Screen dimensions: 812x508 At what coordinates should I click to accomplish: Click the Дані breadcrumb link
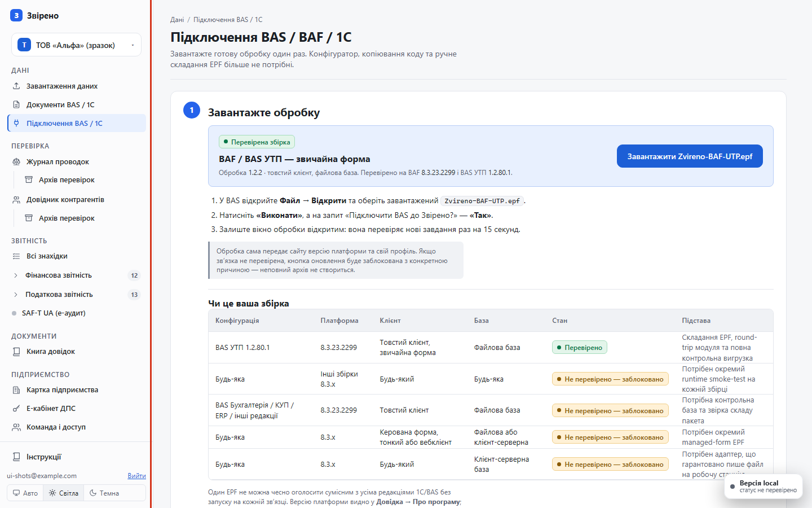[177, 20]
